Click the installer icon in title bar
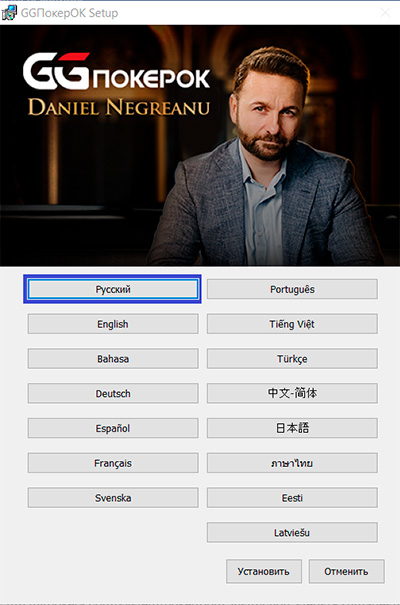Image resolution: width=400 pixels, height=605 pixels. click(9, 13)
